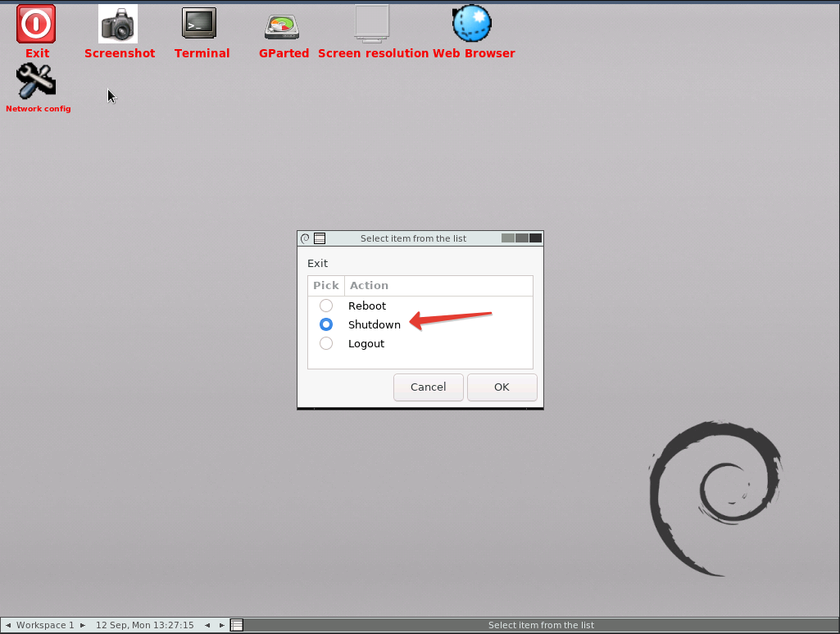Click the Exit power icon on the desktop
Viewport: 840px width, 634px height.
(x=36, y=24)
